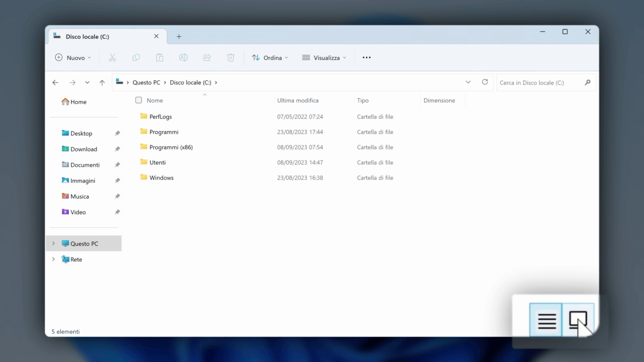This screenshot has height=362, width=644.
Task: Expand the Rete tree node
Action: tap(53, 259)
